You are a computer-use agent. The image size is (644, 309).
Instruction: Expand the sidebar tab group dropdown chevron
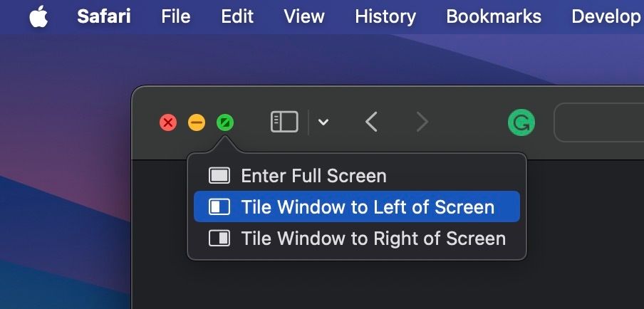click(323, 122)
